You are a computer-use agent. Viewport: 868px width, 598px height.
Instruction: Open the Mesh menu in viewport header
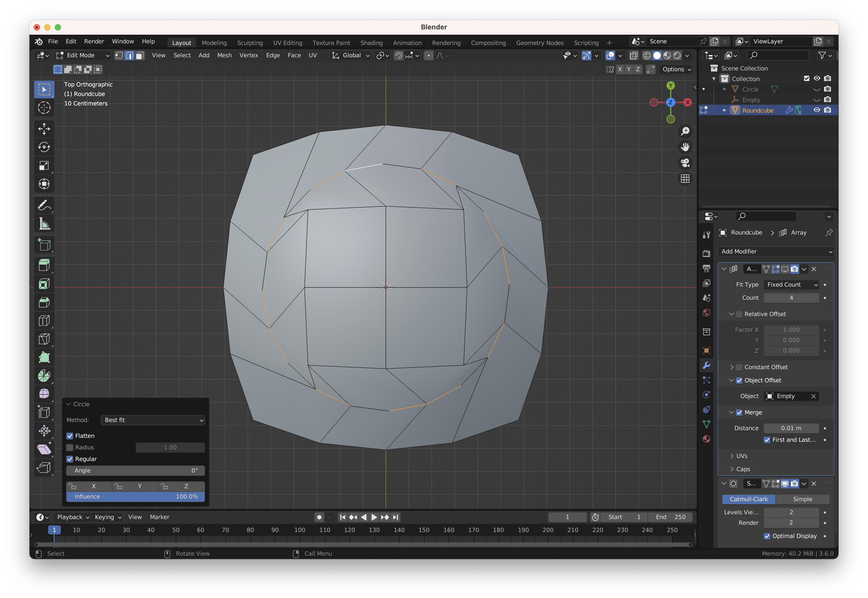(224, 55)
